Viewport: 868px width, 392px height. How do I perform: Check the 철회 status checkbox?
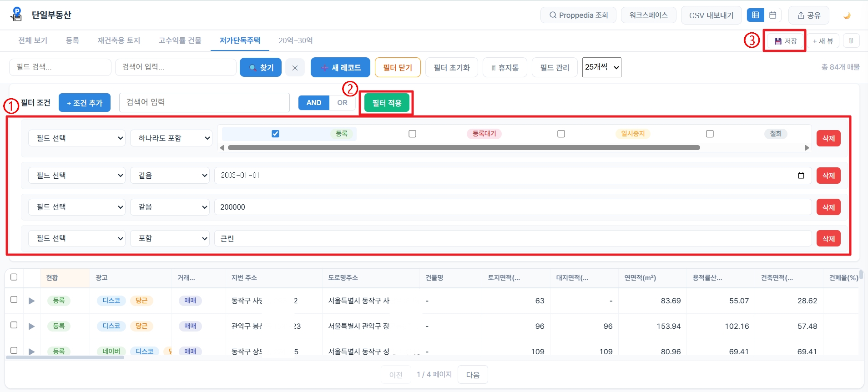(x=710, y=134)
